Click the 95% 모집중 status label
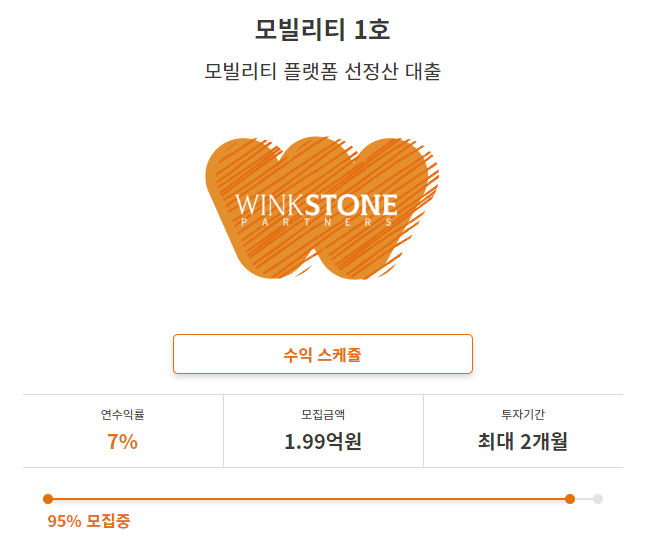The width and height of the screenshot is (648, 545). (x=89, y=521)
